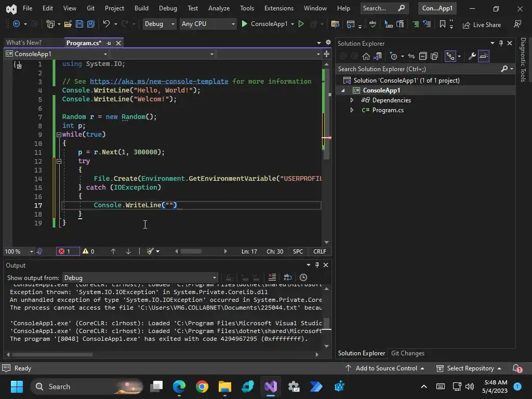This screenshot has height=399, width=532.
Task: Click the Find in Files toolbar icon
Action: (x=335, y=24)
